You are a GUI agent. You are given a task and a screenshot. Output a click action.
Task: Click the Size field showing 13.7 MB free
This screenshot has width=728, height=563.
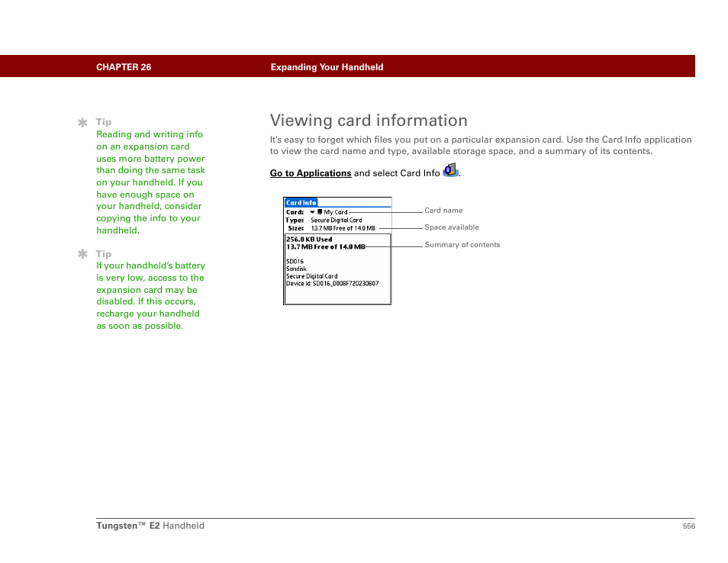pos(343,228)
